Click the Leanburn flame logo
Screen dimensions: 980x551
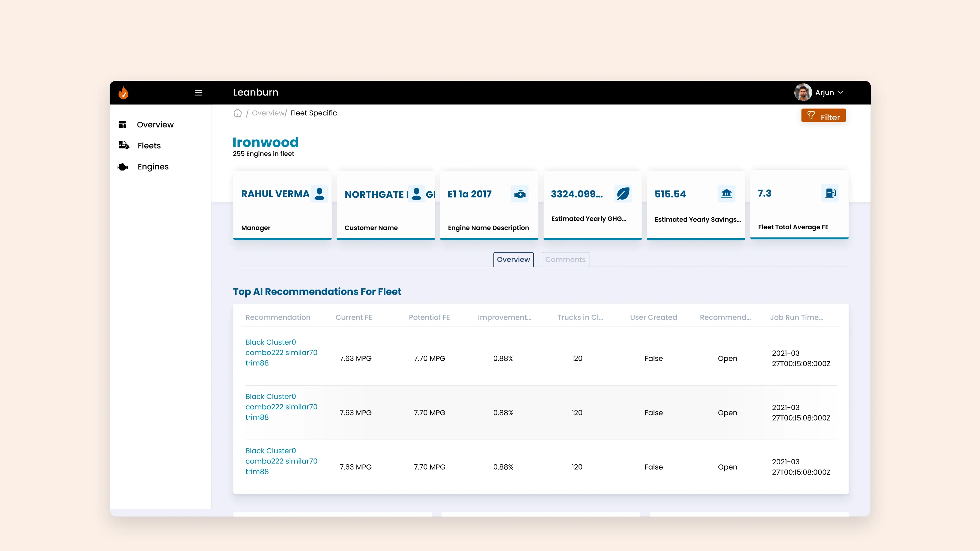click(x=123, y=92)
